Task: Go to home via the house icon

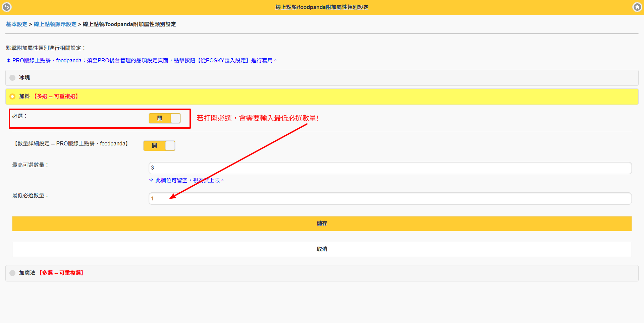Action: pos(637,7)
